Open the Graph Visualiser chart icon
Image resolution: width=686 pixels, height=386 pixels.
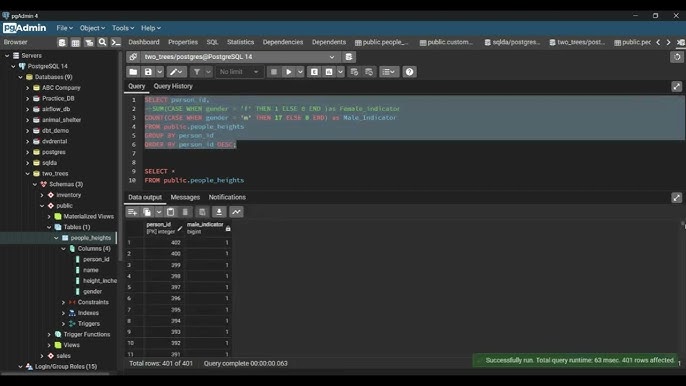point(237,212)
